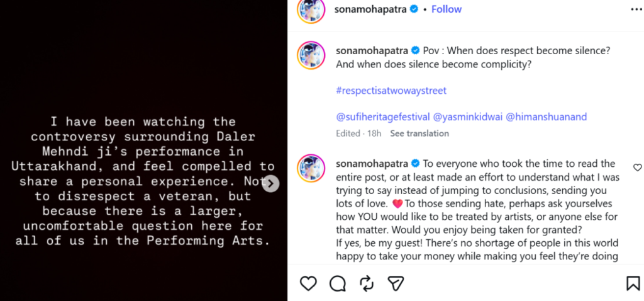Open sonamohapatra username in post header
Image resolution: width=644 pixels, height=301 pixels.
point(372,9)
